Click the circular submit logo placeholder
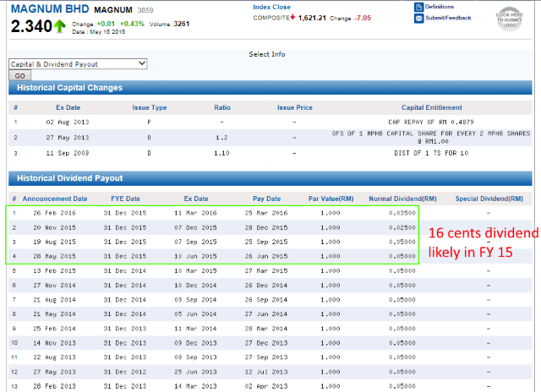 [x=509, y=19]
